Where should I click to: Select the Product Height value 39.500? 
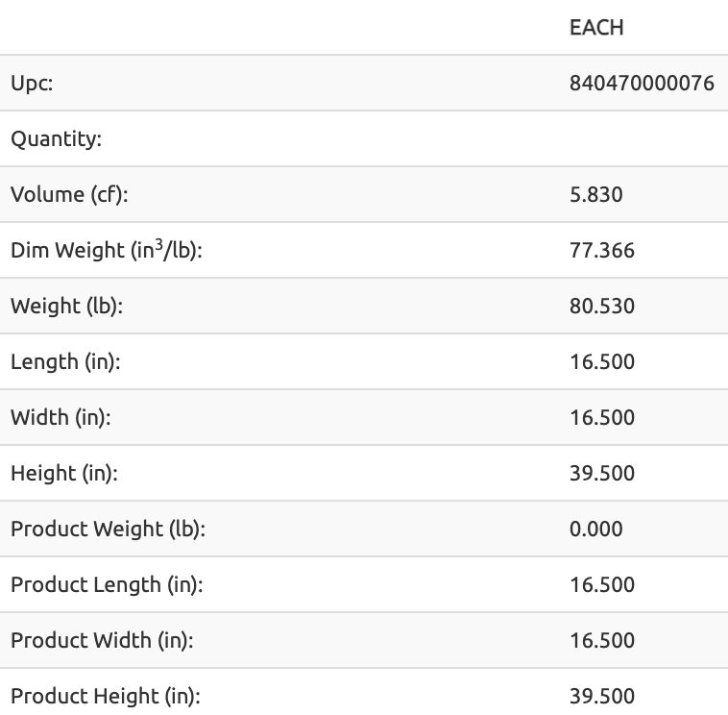click(602, 697)
